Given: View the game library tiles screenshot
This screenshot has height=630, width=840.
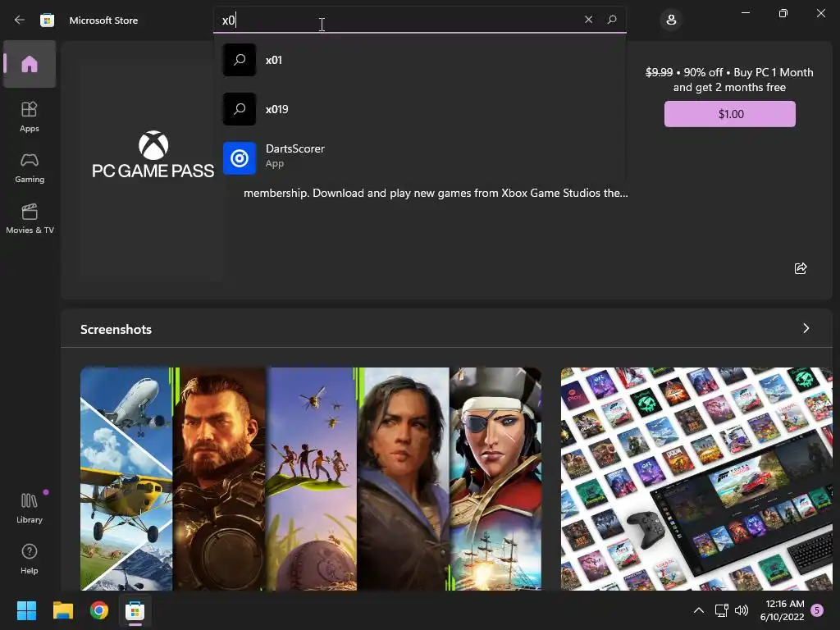Looking at the screenshot, I should point(696,479).
